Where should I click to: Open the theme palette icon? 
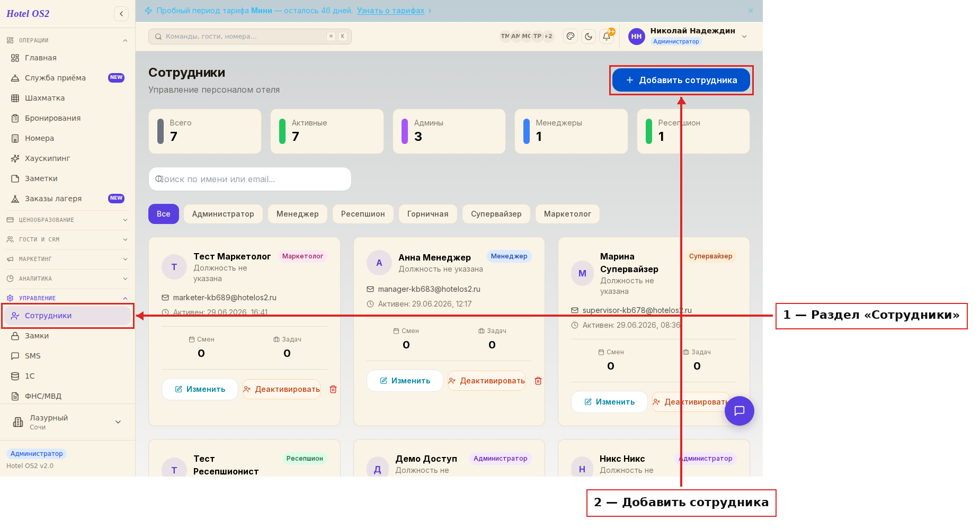tap(571, 36)
